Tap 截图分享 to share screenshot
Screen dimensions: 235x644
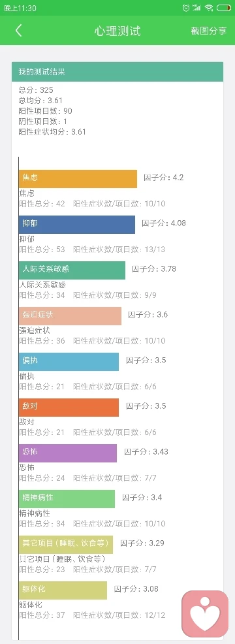[209, 31]
